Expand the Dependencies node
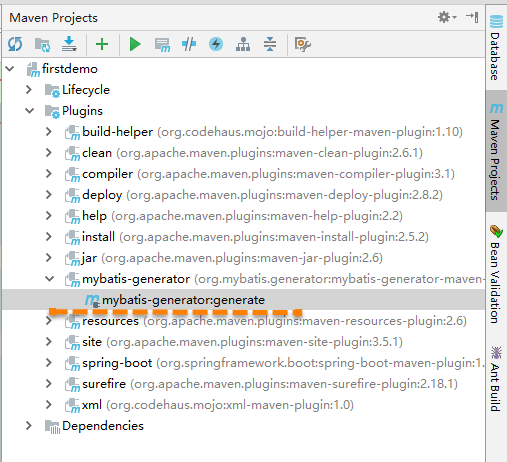 click(x=29, y=426)
